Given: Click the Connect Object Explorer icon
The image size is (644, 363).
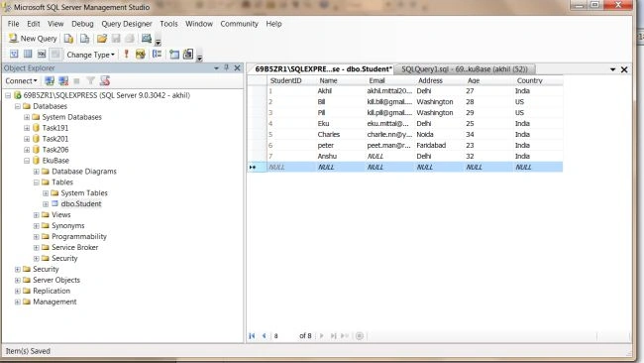Looking at the screenshot, I should (x=50, y=81).
